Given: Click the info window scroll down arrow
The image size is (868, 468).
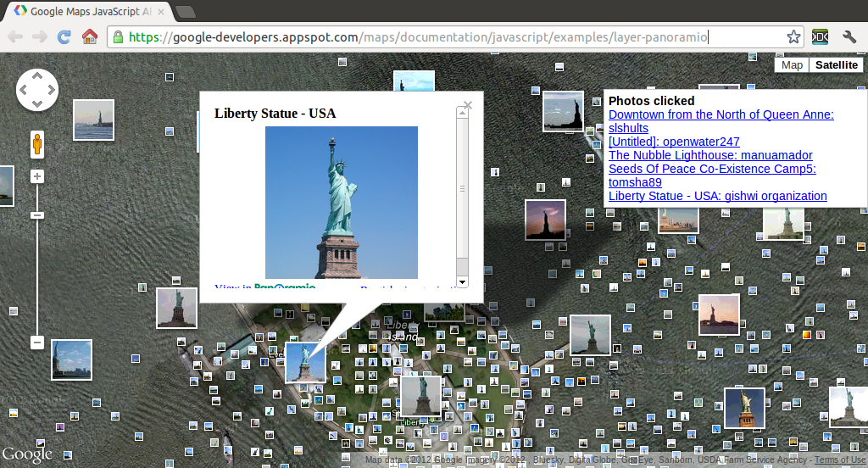Looking at the screenshot, I should 462,281.
